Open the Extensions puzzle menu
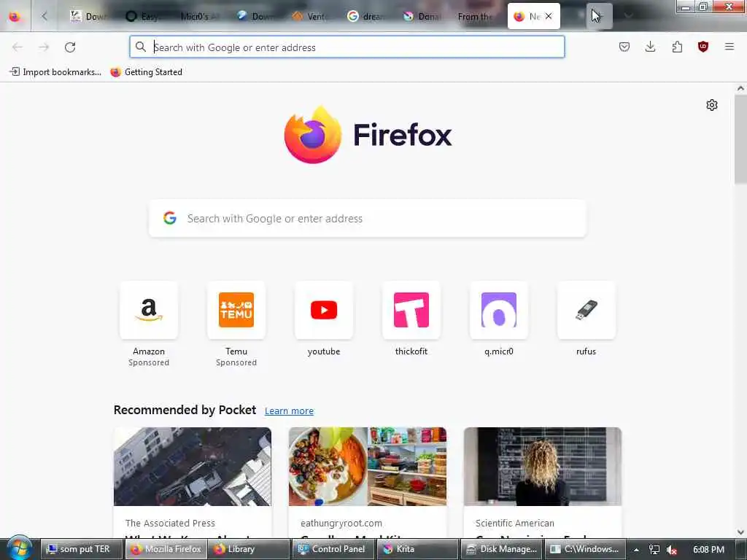The width and height of the screenshot is (747, 560). tap(677, 47)
